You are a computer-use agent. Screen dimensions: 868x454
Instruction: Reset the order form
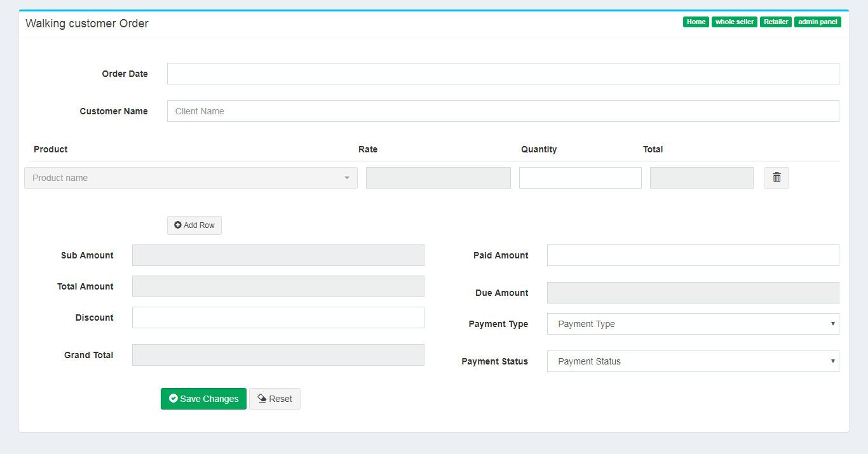(275, 399)
